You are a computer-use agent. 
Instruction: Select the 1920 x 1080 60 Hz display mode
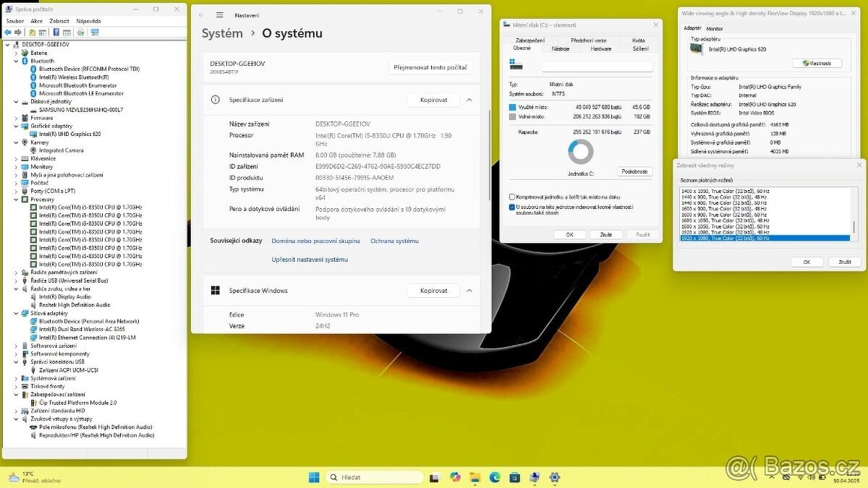click(x=723, y=238)
